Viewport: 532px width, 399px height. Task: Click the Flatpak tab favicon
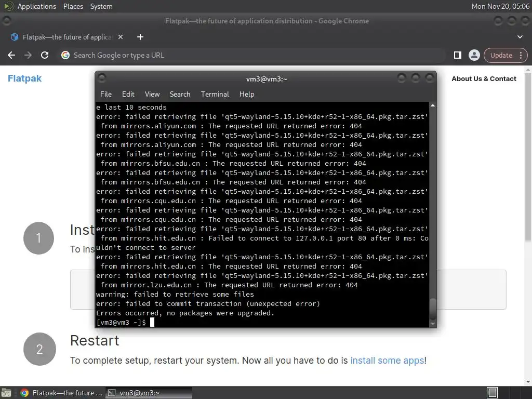point(14,37)
